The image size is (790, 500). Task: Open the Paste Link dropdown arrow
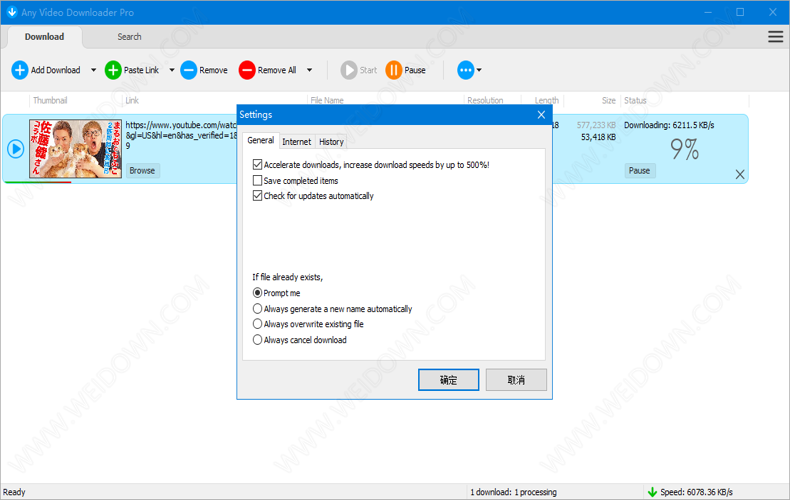coord(172,70)
